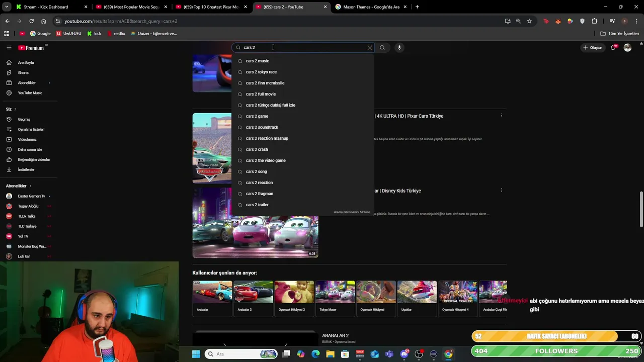Go to Ana Sayfa in sidebar
The image size is (644, 362).
point(26,63)
